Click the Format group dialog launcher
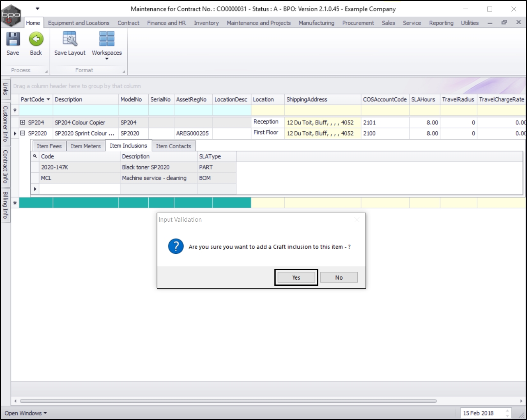Screen dimensions: 527x420 point(124,72)
